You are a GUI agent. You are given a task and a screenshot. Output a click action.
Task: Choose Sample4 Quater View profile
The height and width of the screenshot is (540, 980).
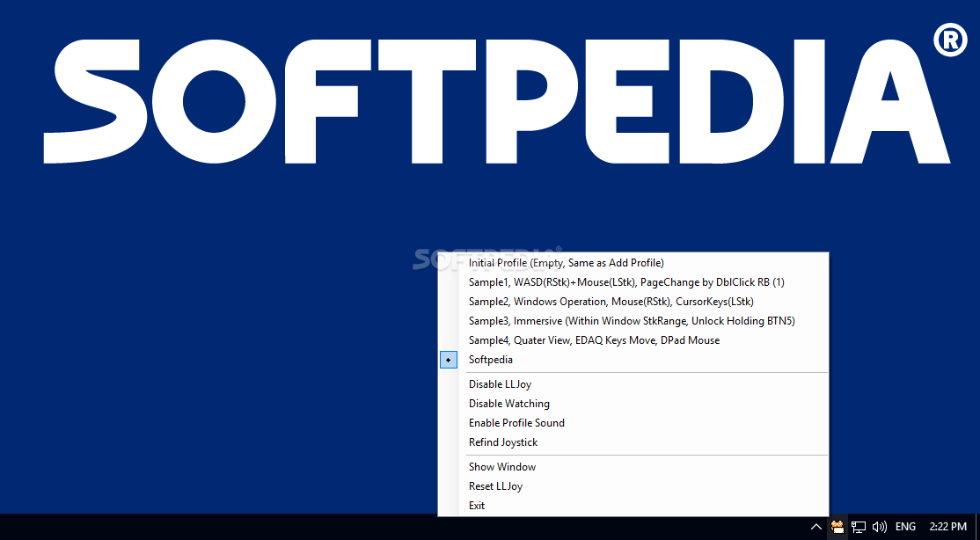point(633,340)
